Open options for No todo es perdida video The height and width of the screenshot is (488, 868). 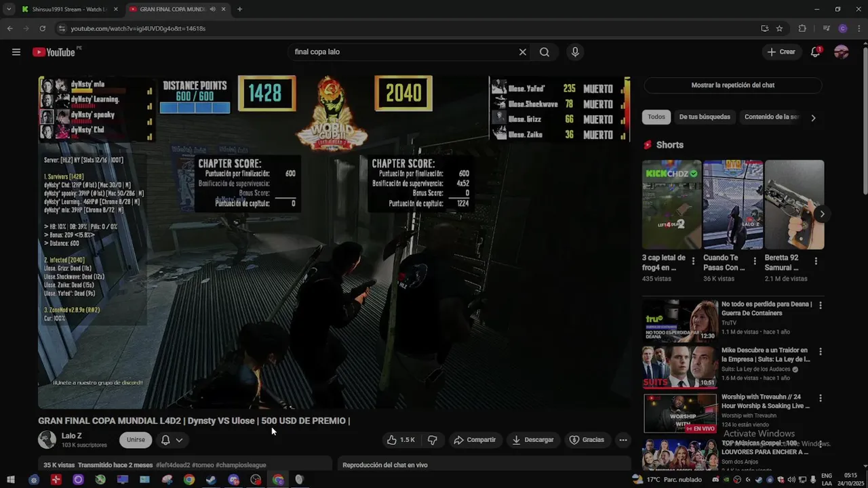coord(821,306)
